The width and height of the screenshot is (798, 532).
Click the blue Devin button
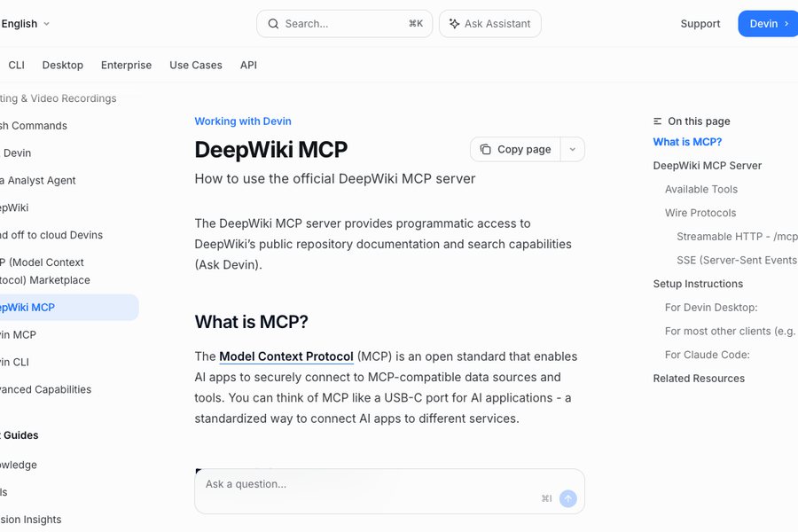[x=768, y=24]
